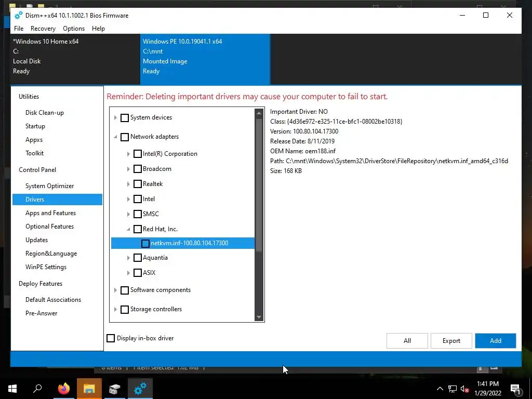Check the Network adapters checkbox
The width and height of the screenshot is (532, 399).
pos(125,137)
